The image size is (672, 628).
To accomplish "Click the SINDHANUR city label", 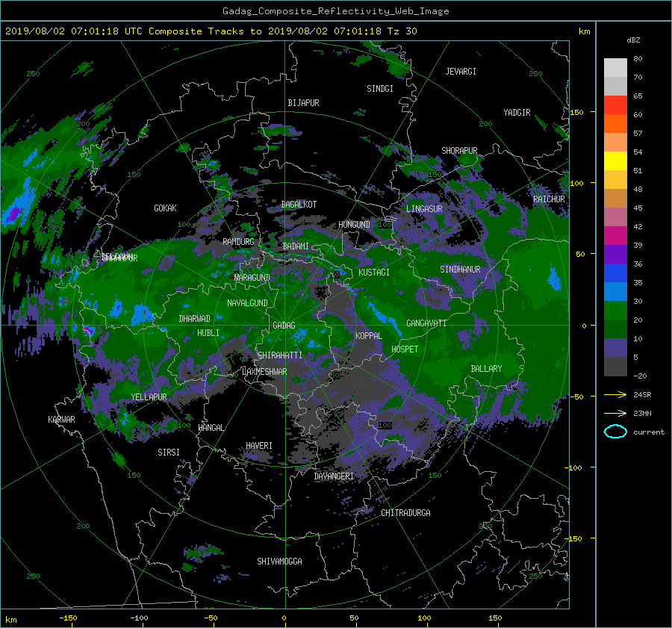I will coord(460,270).
